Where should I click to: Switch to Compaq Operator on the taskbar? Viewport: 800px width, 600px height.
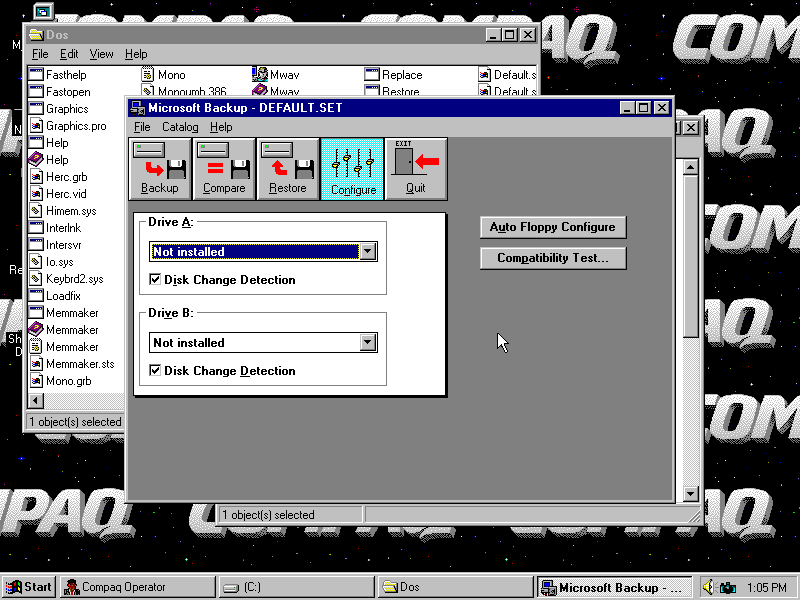137,587
